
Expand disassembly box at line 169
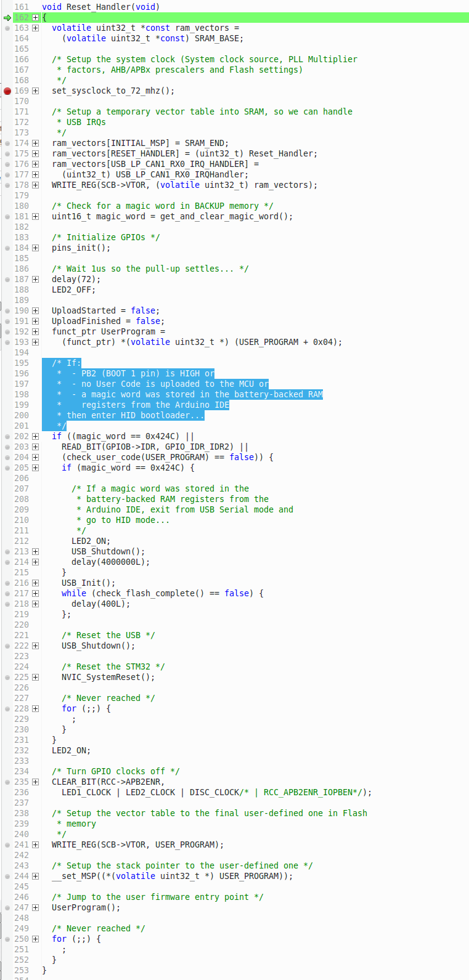[35, 91]
